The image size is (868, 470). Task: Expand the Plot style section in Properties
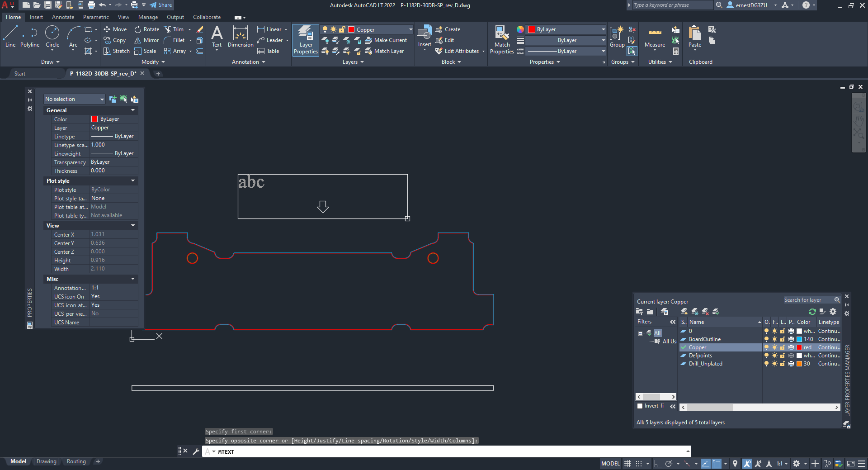(x=132, y=180)
